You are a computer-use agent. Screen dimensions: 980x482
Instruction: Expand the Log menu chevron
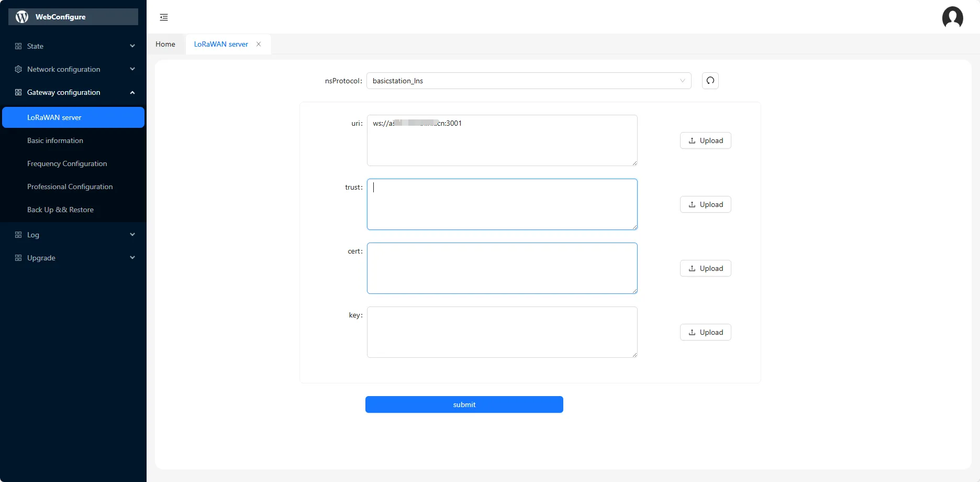coord(132,235)
